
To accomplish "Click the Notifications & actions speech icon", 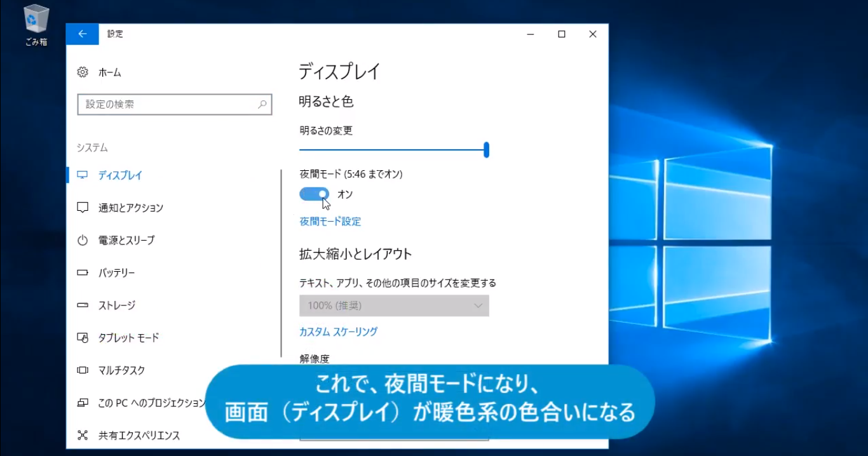I will [83, 208].
